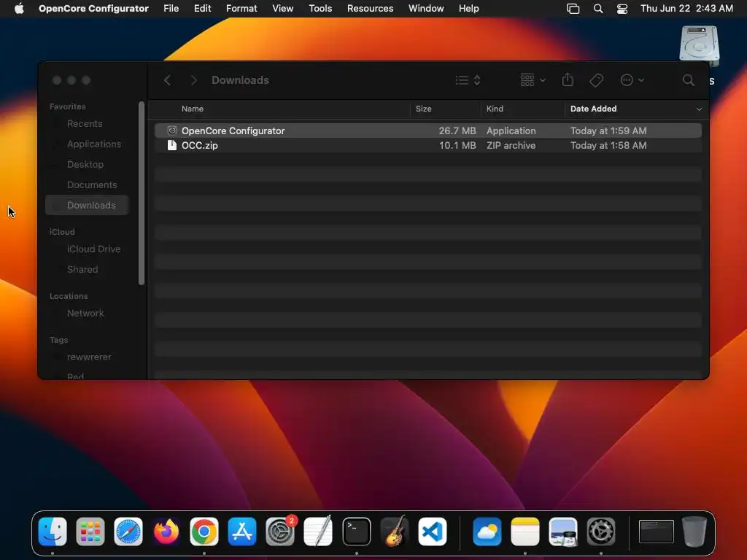Open the Trash in the Dock
Screen dimensions: 747x560
(x=694, y=532)
